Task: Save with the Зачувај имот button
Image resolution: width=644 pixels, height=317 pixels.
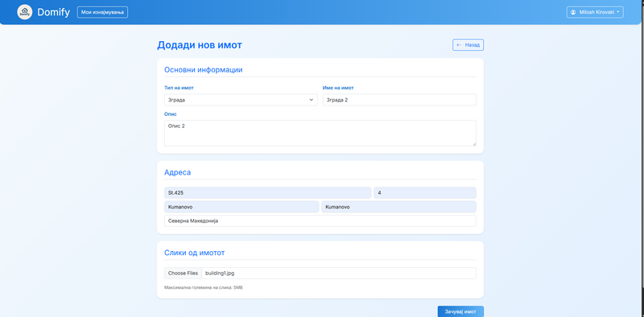Action: point(460,311)
